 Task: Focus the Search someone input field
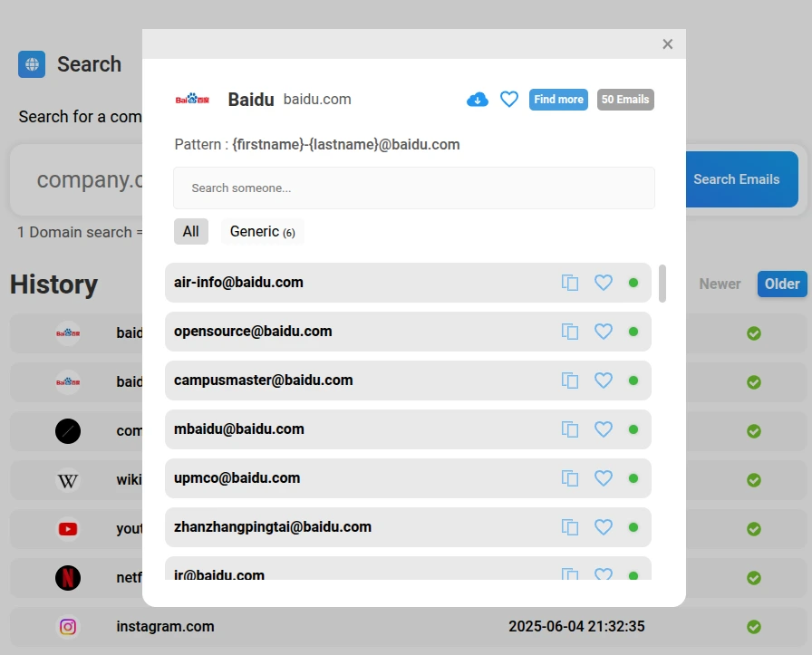(414, 188)
